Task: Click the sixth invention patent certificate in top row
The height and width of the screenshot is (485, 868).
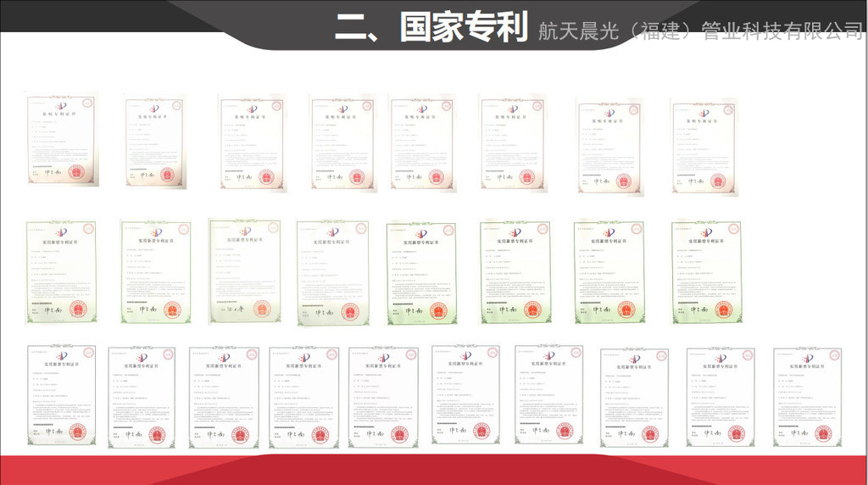Action: (511, 142)
